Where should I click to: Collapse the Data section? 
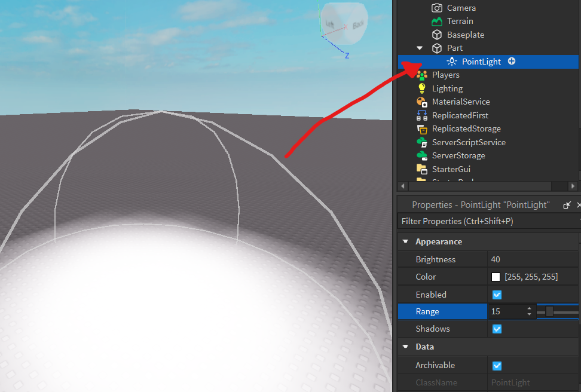coord(405,347)
